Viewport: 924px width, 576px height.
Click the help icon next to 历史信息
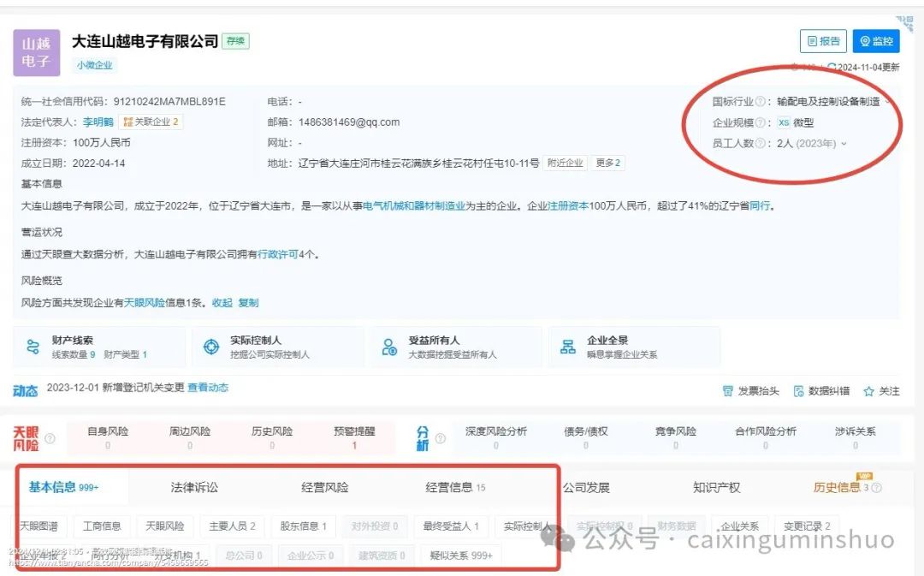pos(877,488)
